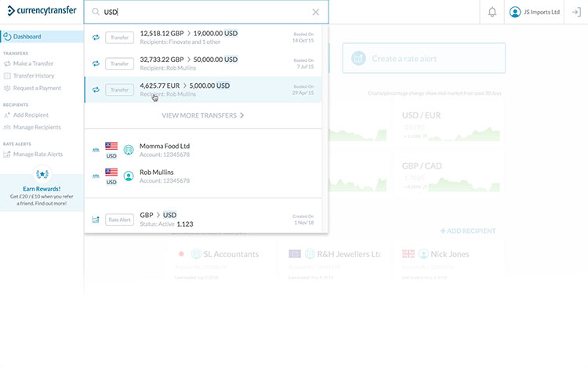Click the magnifier search icon
The image size is (588, 367).
96,13
